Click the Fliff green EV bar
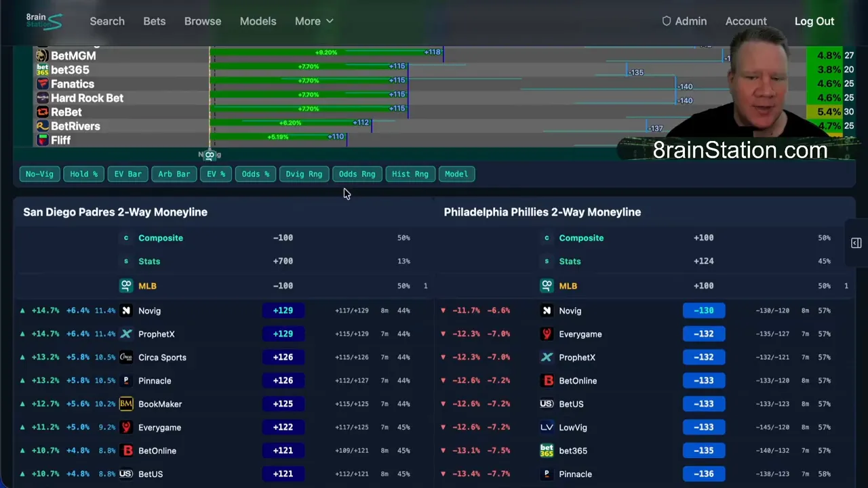 (x=278, y=137)
